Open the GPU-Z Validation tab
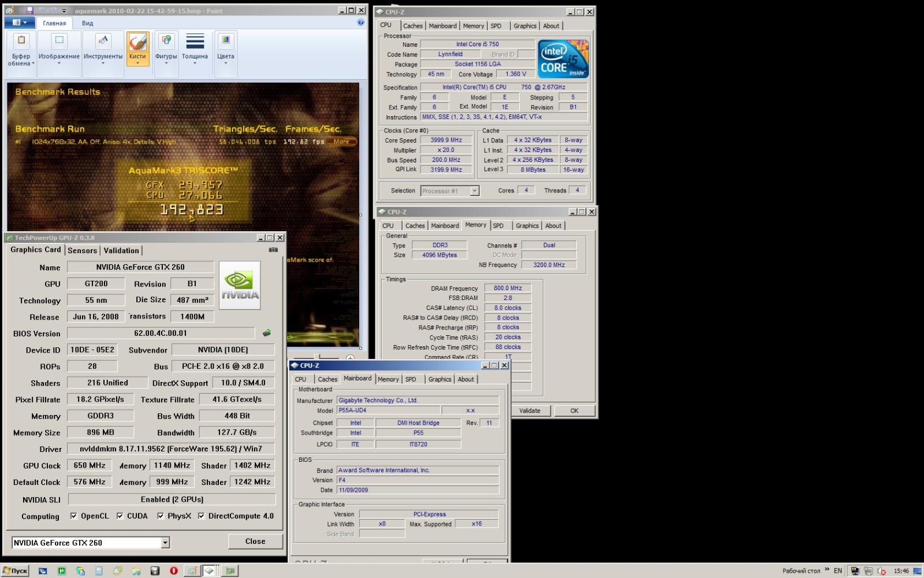924x578 pixels. tap(121, 250)
